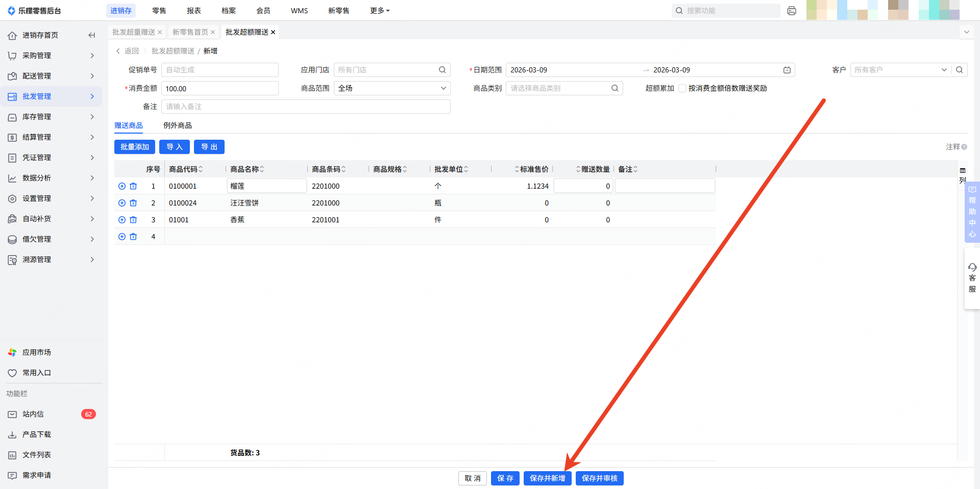
Task: Open 站内信 mail icon
Action: click(12, 414)
